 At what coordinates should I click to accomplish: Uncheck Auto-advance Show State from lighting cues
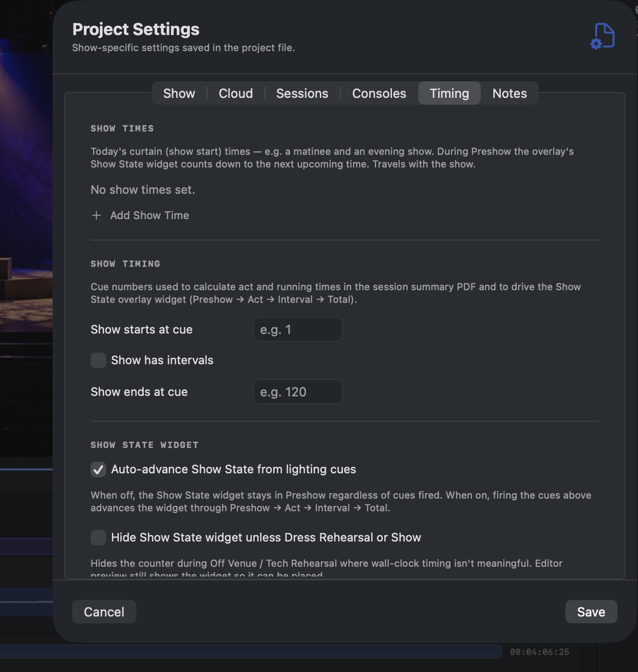98,469
